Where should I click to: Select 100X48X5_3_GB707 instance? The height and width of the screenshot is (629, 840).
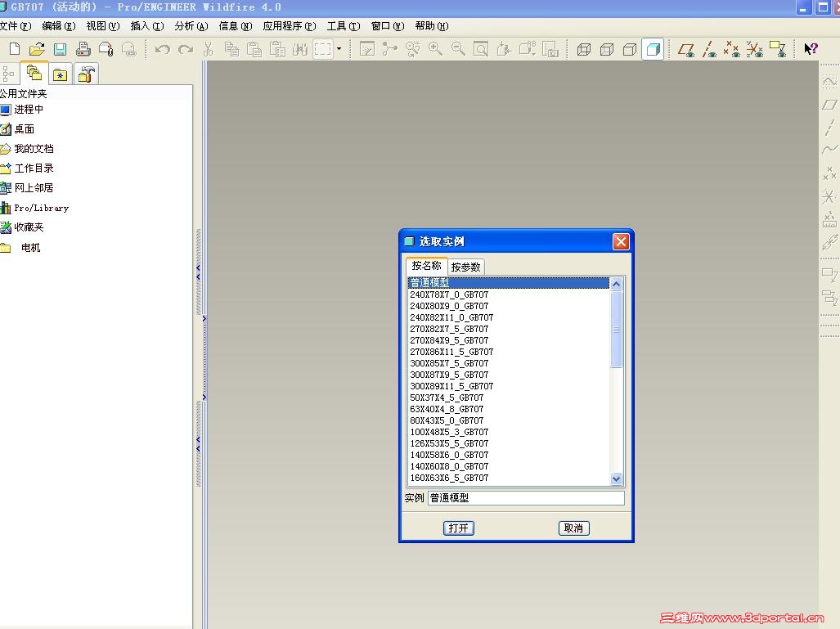[509, 432]
